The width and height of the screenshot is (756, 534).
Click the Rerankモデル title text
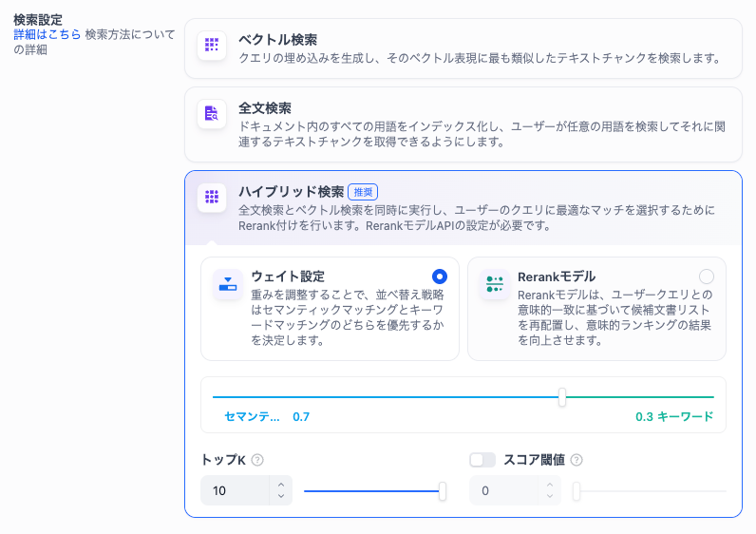557,277
